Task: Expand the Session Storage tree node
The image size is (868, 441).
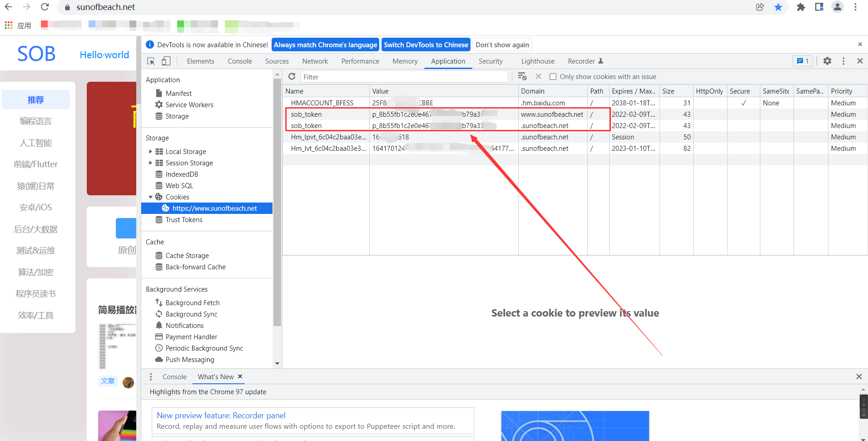Action: [150, 163]
